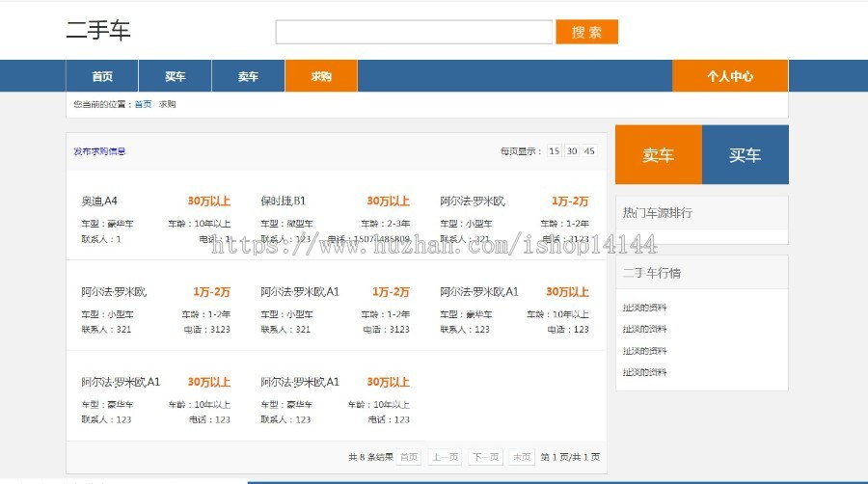The width and height of the screenshot is (868, 484).
Task: Click the 车型：微型车 text
Action: [286, 224]
